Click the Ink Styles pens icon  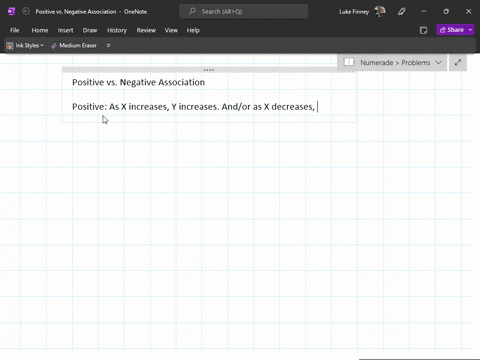point(10,46)
